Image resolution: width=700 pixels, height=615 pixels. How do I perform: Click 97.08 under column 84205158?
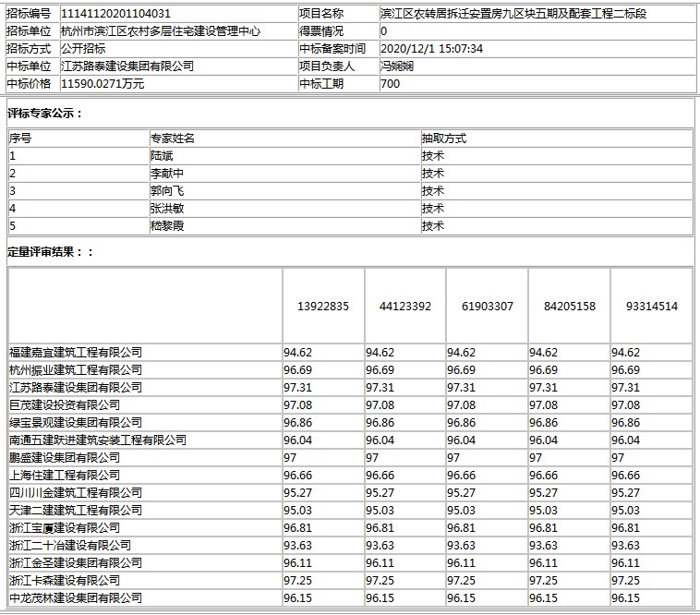coord(543,405)
